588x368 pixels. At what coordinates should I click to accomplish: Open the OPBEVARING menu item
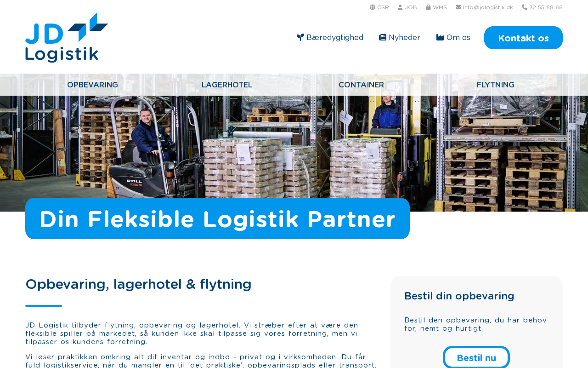tap(92, 85)
